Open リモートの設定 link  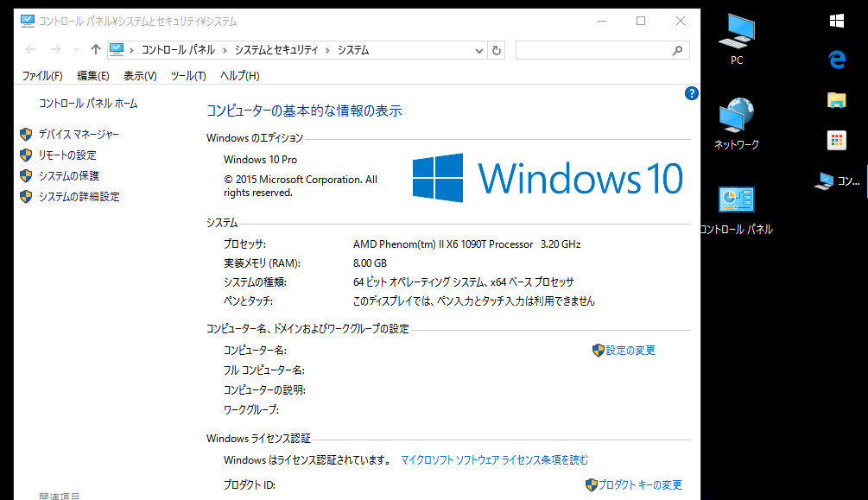coord(67,155)
